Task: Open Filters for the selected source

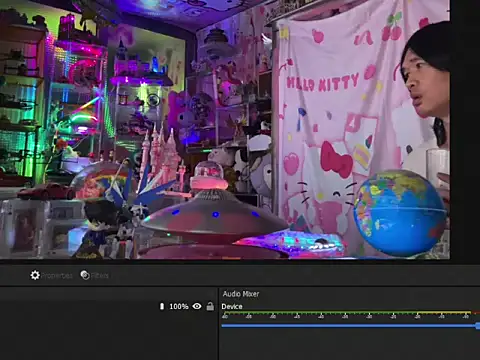Action: click(99, 276)
